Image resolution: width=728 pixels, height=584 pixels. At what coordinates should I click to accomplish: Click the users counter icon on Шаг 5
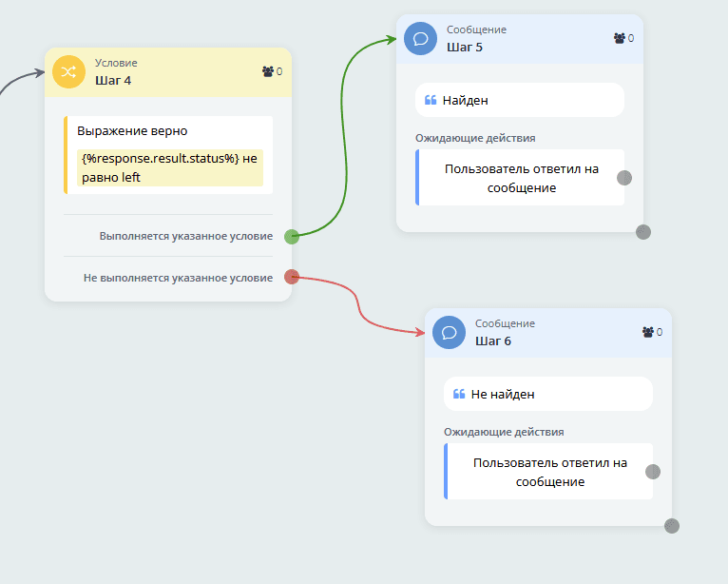[620, 38]
